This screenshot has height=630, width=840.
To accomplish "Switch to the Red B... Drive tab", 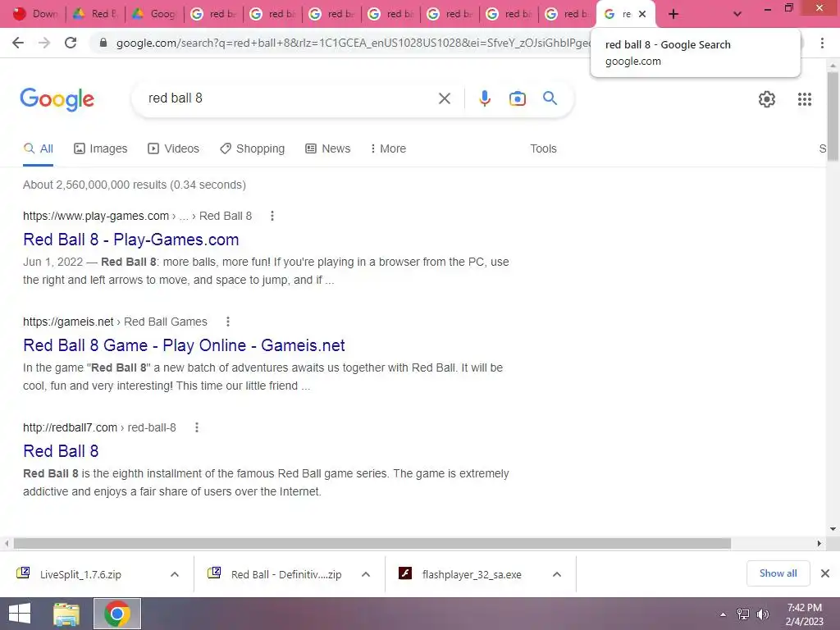I will 95,14.
